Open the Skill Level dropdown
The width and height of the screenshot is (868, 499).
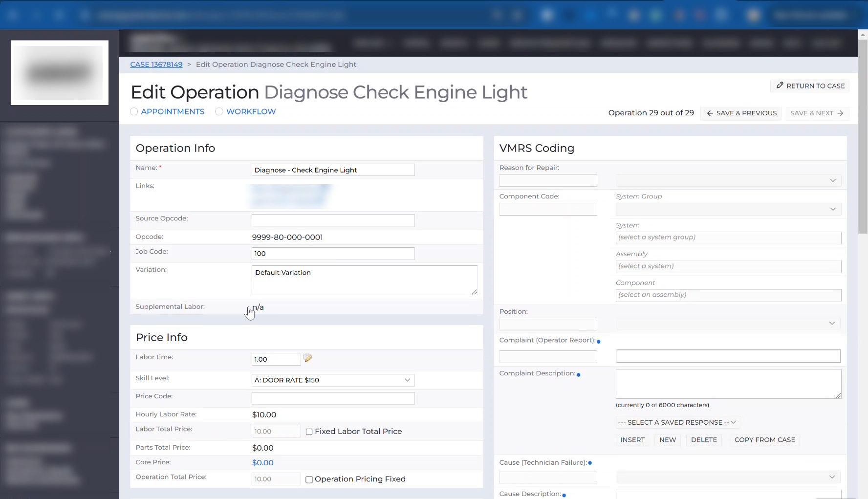(x=333, y=380)
